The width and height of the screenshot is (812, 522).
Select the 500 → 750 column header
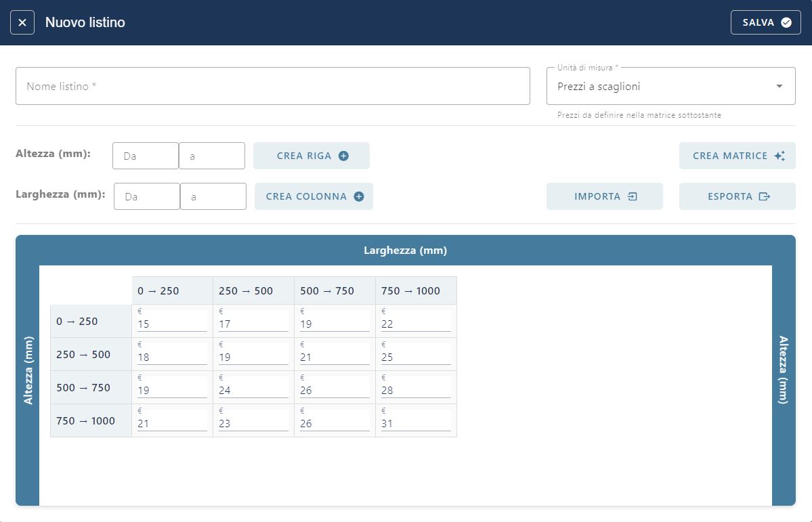(335, 291)
